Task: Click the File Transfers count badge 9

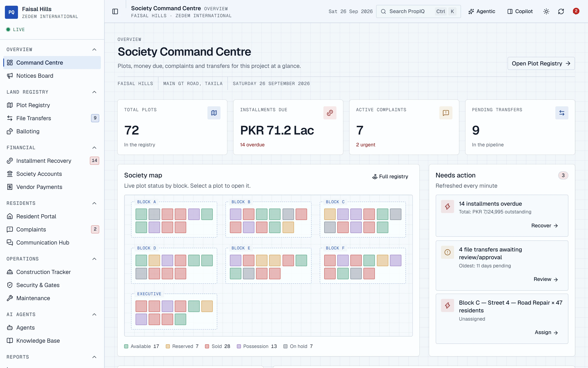Action: (x=95, y=118)
